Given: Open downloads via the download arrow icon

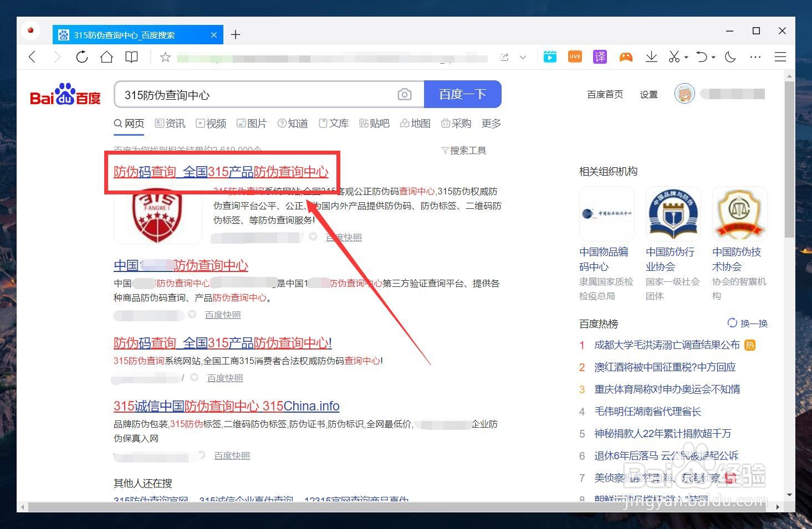Looking at the screenshot, I should coord(651,57).
